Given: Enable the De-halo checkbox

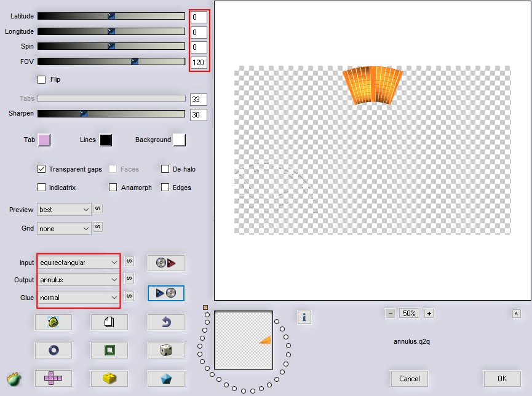Looking at the screenshot, I should [x=165, y=168].
